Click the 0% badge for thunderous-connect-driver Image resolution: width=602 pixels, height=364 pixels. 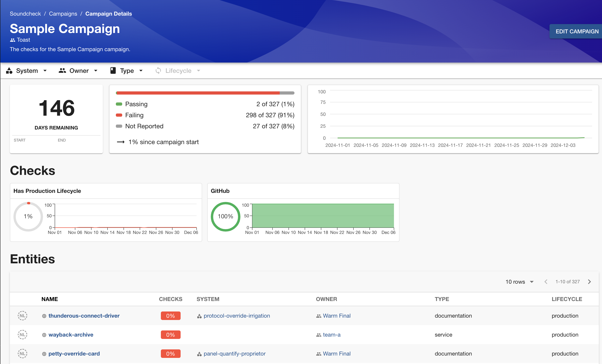(x=171, y=316)
